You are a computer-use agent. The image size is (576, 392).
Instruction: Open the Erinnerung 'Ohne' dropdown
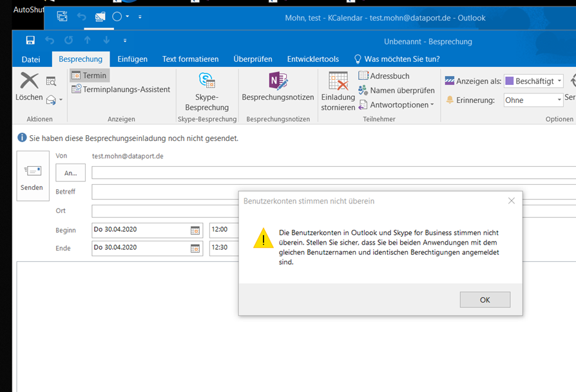pyautogui.click(x=559, y=100)
